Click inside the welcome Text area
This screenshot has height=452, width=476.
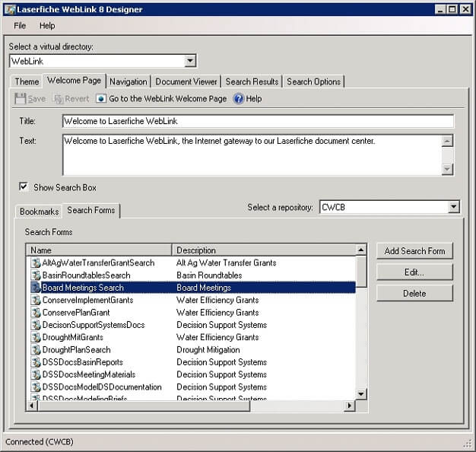(x=252, y=155)
